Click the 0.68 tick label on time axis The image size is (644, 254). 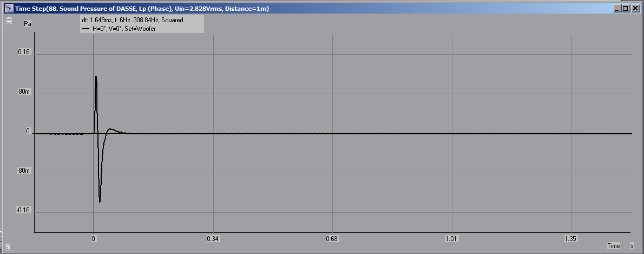click(332, 239)
